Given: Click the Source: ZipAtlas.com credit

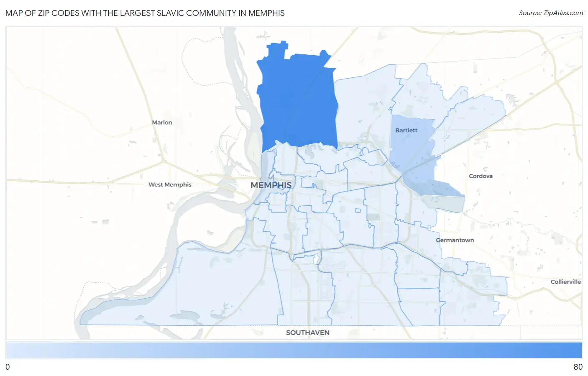Looking at the screenshot, I should tap(551, 13).
